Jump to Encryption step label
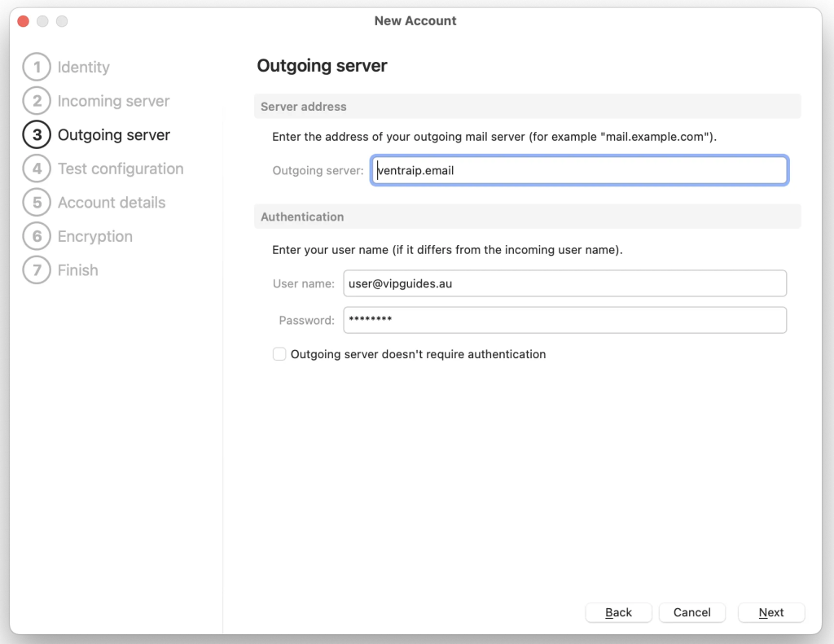 tap(94, 237)
